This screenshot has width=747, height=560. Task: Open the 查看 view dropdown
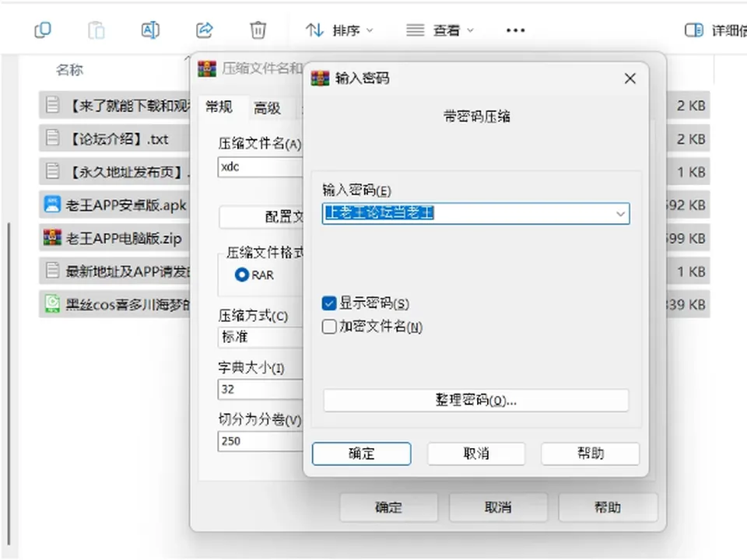440,30
